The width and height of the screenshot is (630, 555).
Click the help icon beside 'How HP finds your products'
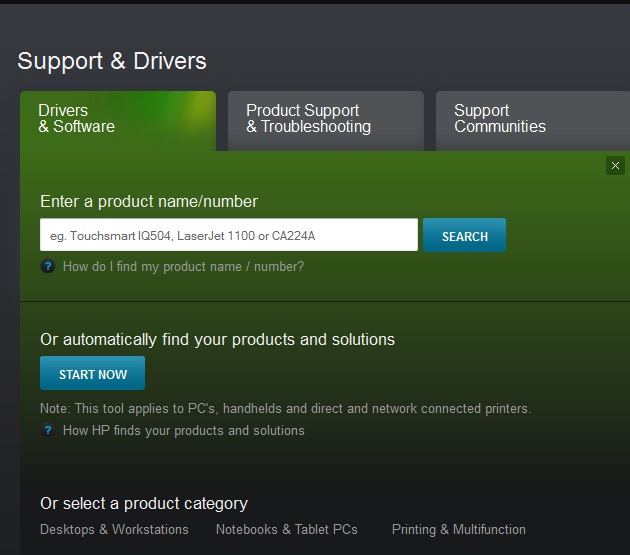[x=48, y=430]
